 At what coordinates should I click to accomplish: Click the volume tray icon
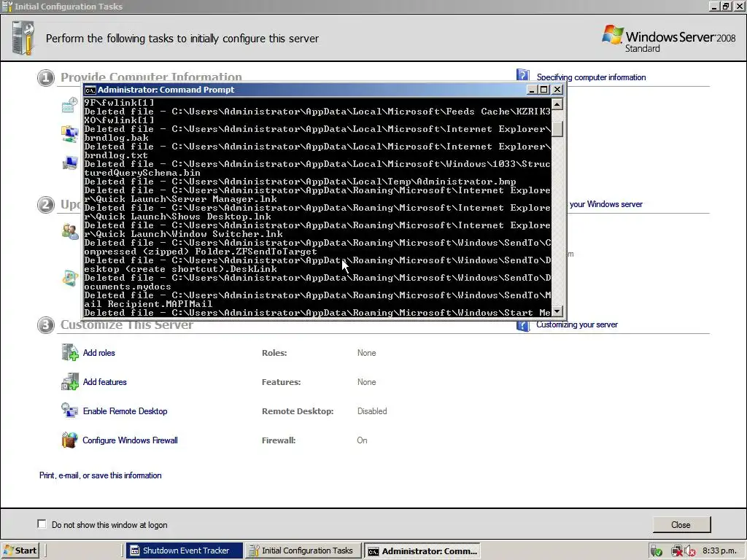tap(690, 551)
